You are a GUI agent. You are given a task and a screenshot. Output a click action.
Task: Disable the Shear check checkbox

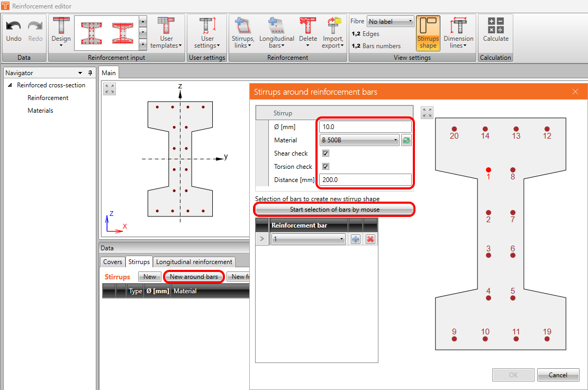pos(326,153)
